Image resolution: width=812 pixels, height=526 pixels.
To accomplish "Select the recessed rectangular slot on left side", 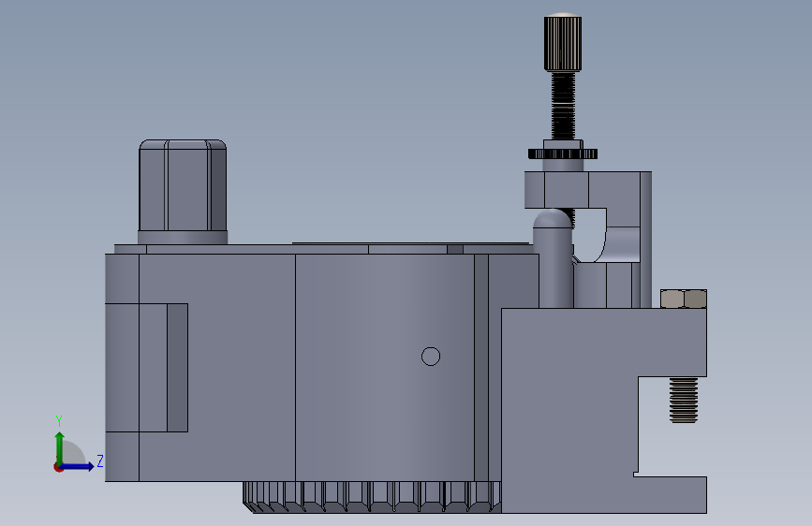I will point(146,368).
